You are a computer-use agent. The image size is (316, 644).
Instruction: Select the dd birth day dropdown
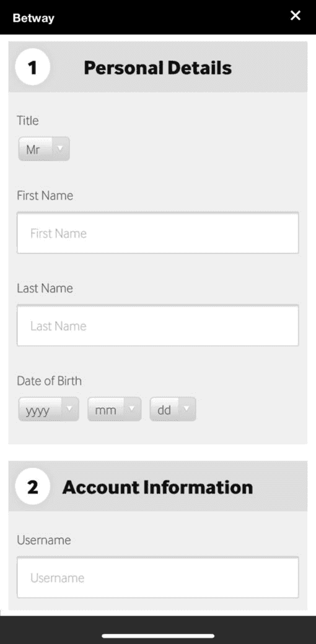coord(173,409)
